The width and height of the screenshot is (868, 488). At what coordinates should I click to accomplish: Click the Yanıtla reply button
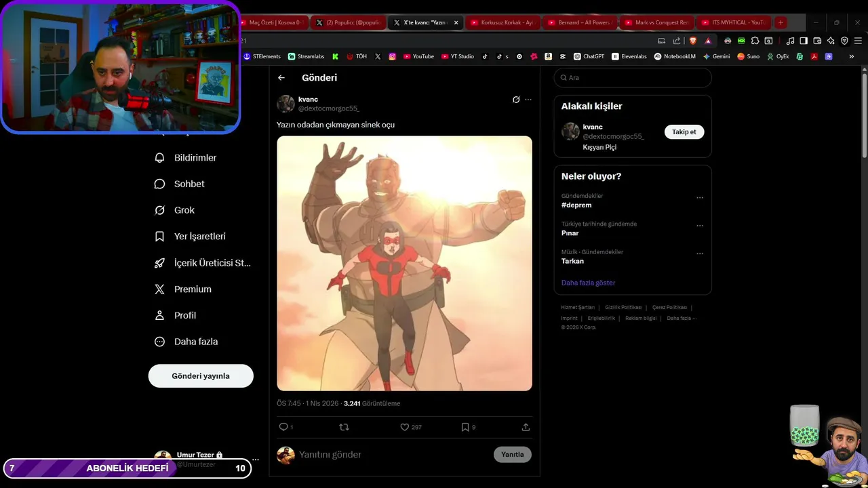coord(512,455)
